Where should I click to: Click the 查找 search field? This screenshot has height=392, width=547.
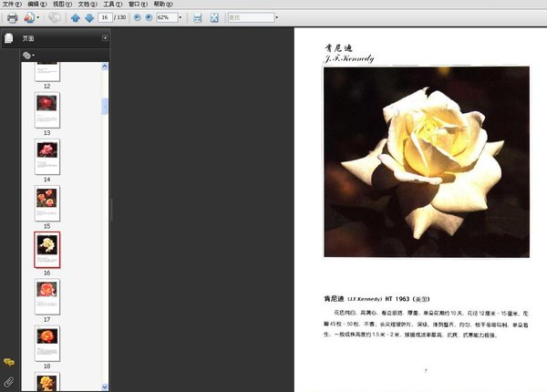coord(252,17)
